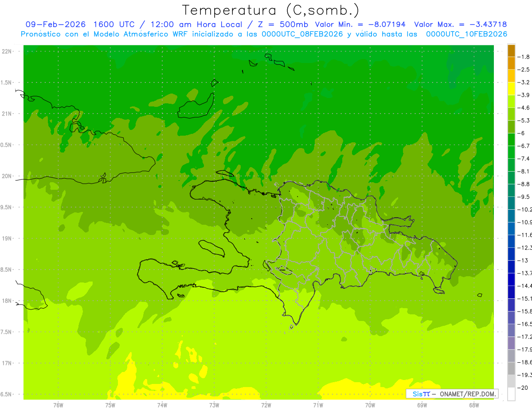Image resolution: width=532 pixels, height=411 pixels.
Task: Click the 17N latitude axis label
Action: [x=8, y=363]
